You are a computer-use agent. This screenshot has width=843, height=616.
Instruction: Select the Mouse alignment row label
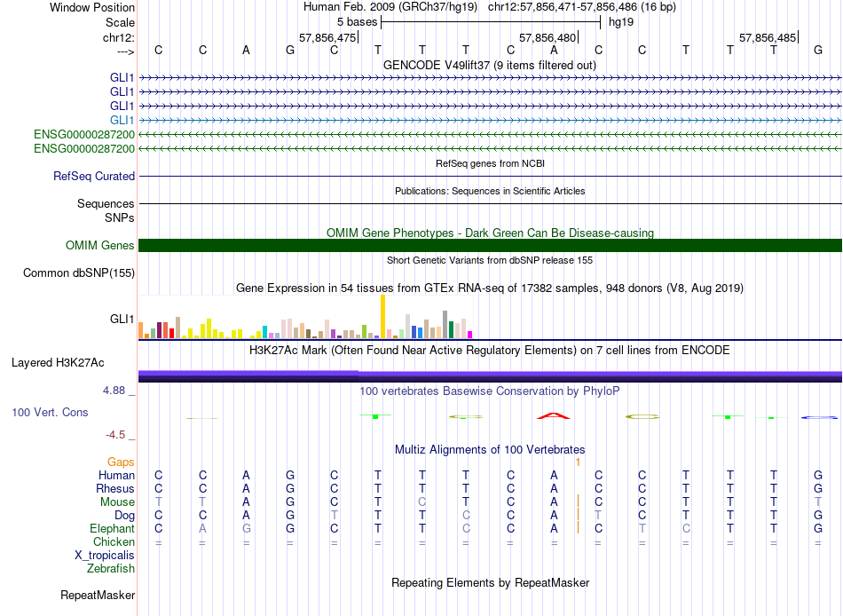pos(117,502)
